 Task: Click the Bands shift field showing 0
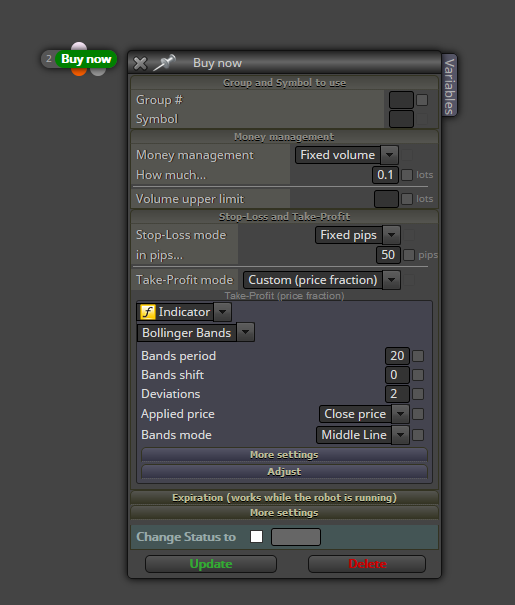coord(397,375)
